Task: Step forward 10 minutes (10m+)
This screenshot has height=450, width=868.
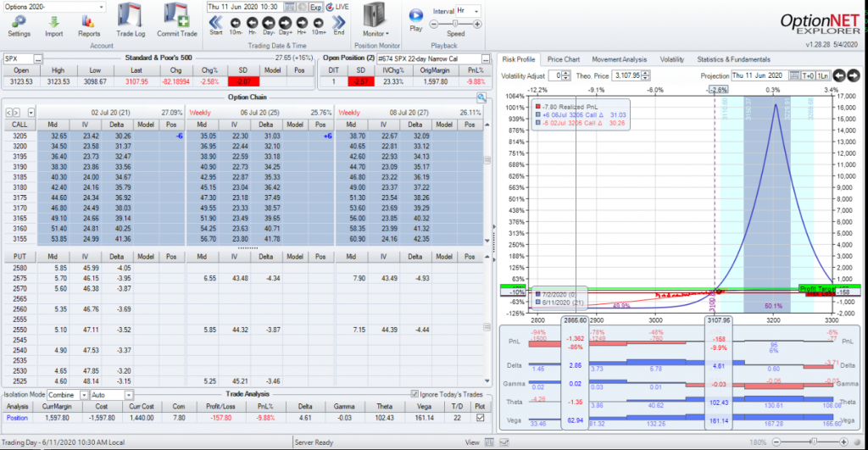Action: coord(319,23)
